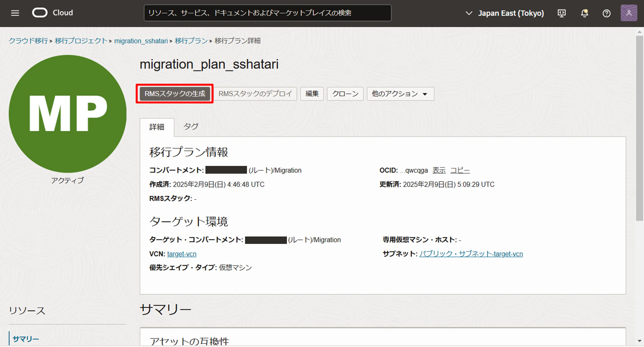Open the target-vcn VCN link
The height and width of the screenshot is (347, 644).
coord(182,254)
